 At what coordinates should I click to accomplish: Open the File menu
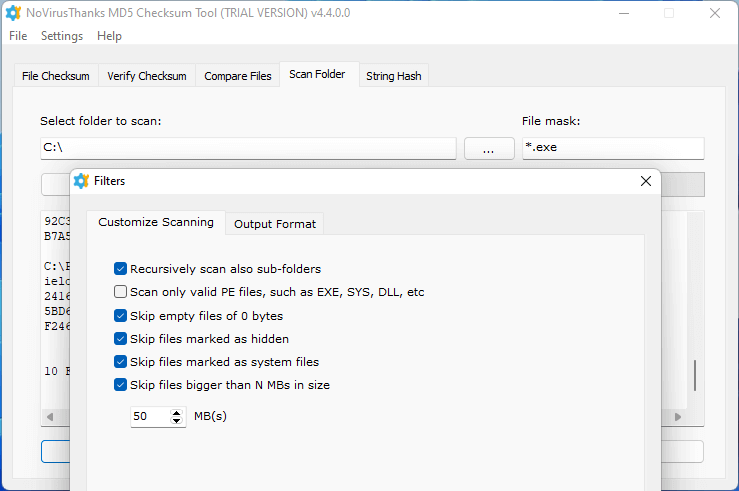click(x=18, y=36)
